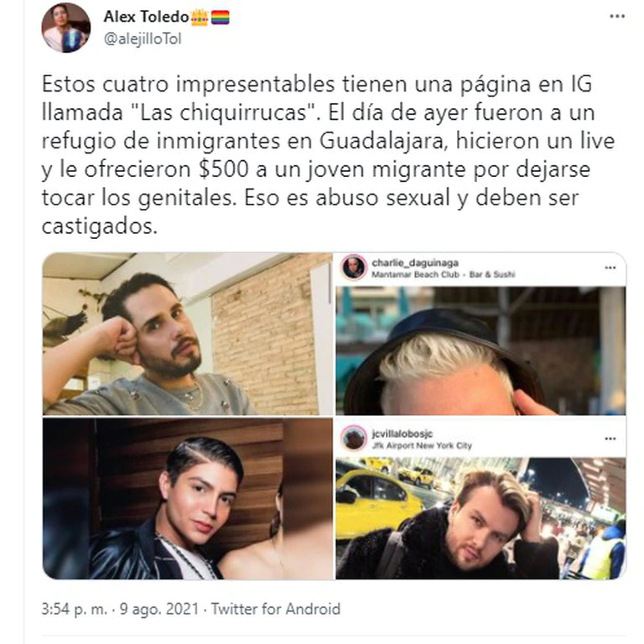644x644 pixels.
Task: Open charlie_daguinaga post options dots
Action: (610, 267)
